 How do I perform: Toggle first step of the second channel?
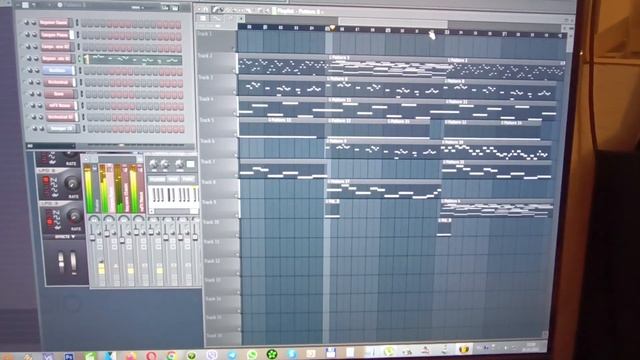[x=85, y=36]
